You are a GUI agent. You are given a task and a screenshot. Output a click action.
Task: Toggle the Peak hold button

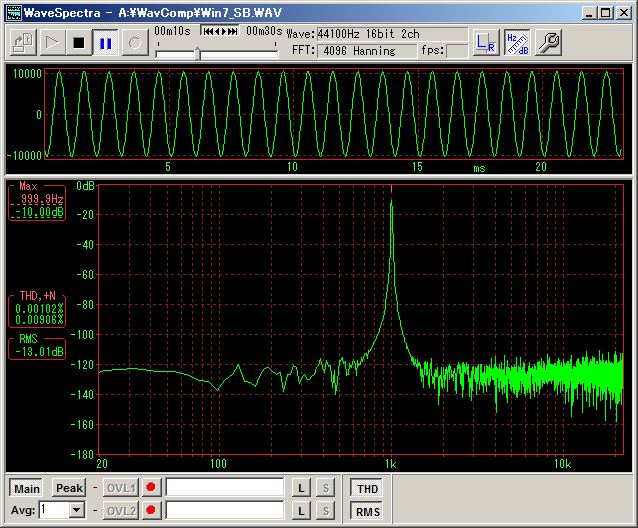(x=69, y=488)
